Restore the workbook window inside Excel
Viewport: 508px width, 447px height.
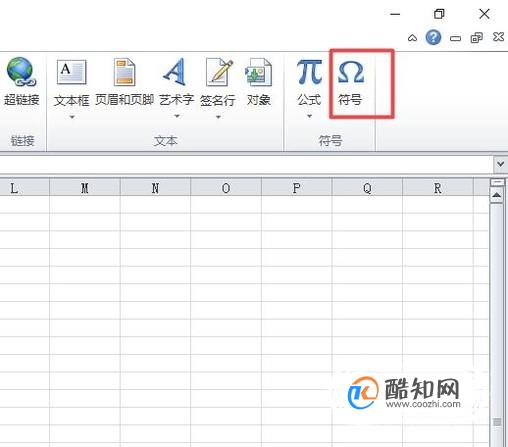click(x=477, y=38)
